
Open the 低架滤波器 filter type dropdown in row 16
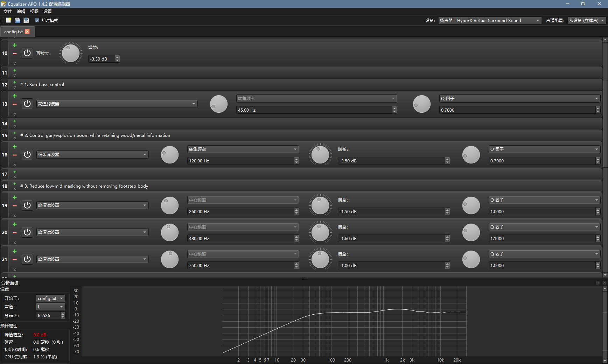(92, 155)
